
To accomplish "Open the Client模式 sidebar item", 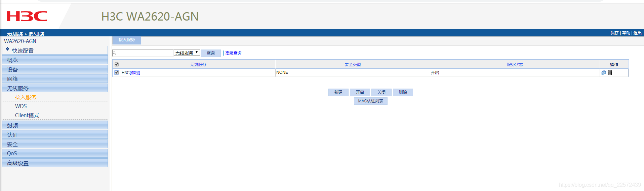I will click(27, 115).
